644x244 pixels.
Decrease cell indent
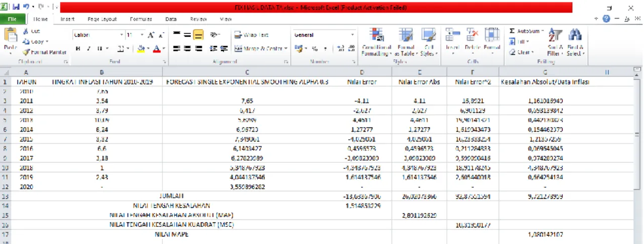tap(213, 49)
